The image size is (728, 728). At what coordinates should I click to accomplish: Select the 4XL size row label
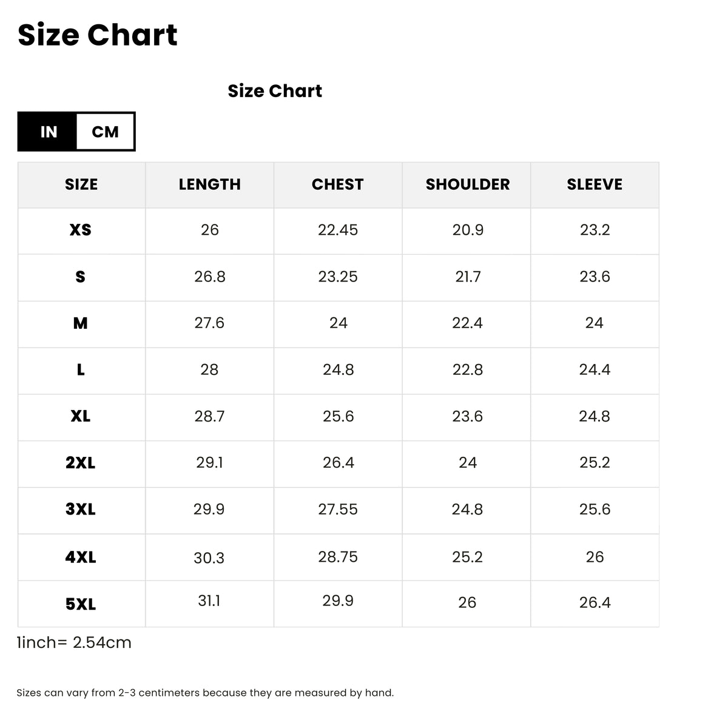pos(81,557)
